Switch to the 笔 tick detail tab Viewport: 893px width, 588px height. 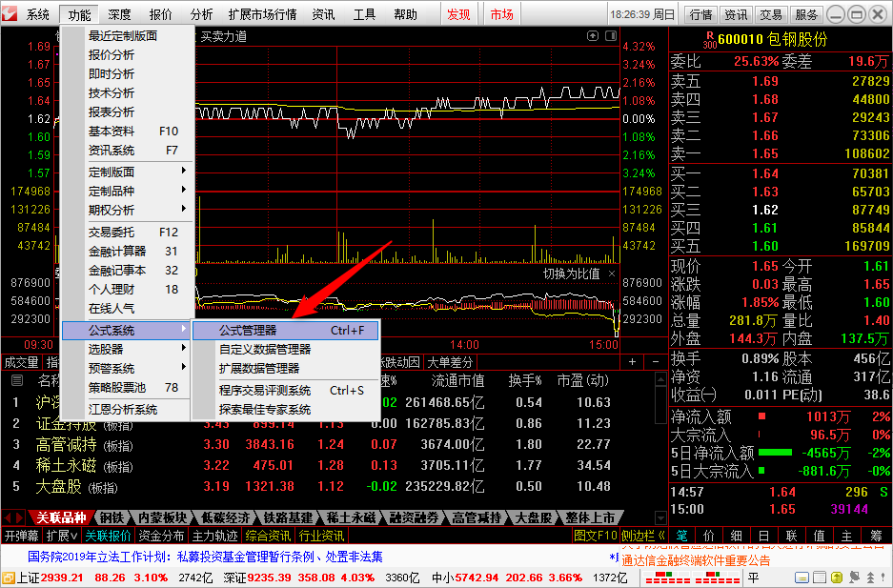[681, 536]
